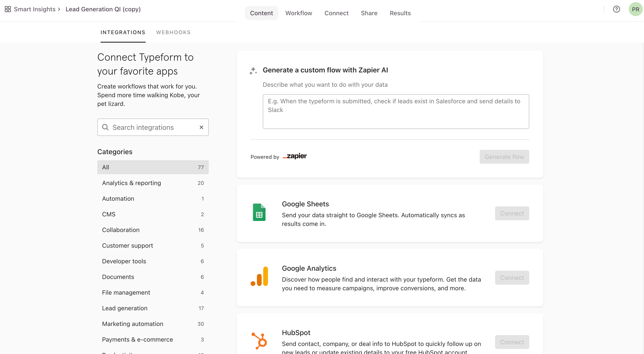Select the Integrations sub-tab
This screenshot has width=644, height=354.
click(x=123, y=32)
